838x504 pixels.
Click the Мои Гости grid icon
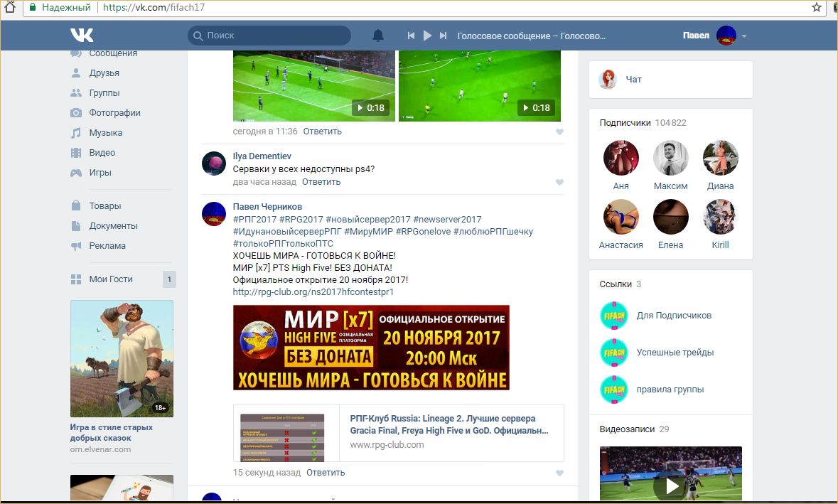point(76,279)
